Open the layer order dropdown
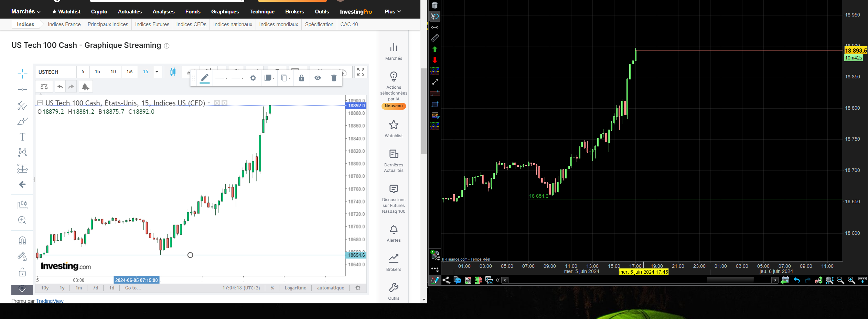 pyautogui.click(x=269, y=78)
